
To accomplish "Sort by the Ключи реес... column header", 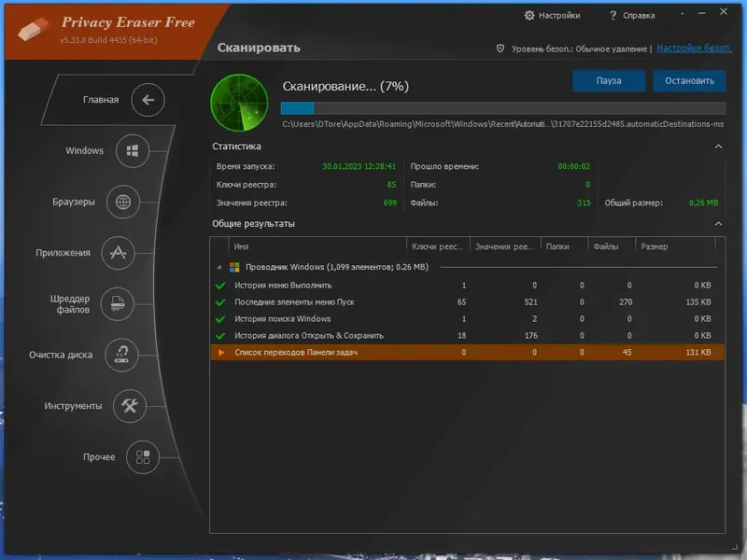I will tap(438, 246).
